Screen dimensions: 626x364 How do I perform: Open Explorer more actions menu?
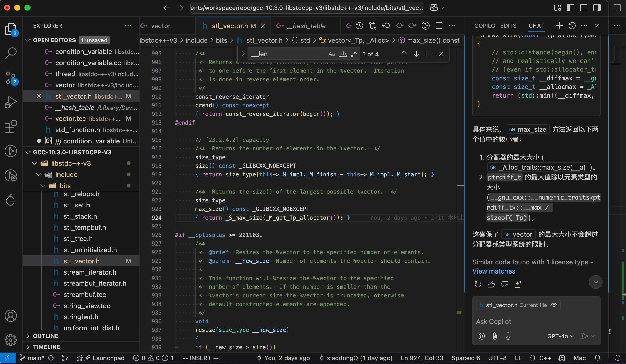click(128, 26)
